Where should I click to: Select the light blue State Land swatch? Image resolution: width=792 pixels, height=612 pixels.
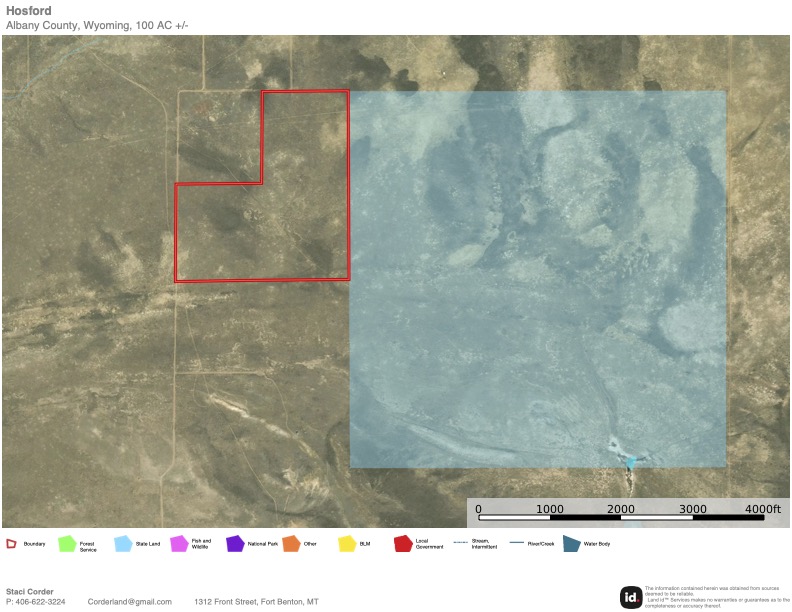pyautogui.click(x=123, y=544)
